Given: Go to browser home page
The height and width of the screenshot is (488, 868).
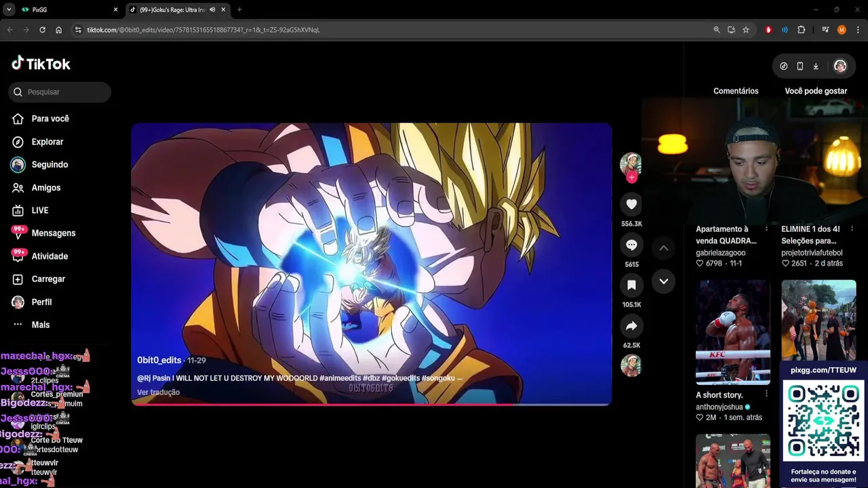Looking at the screenshot, I should pos(58,30).
